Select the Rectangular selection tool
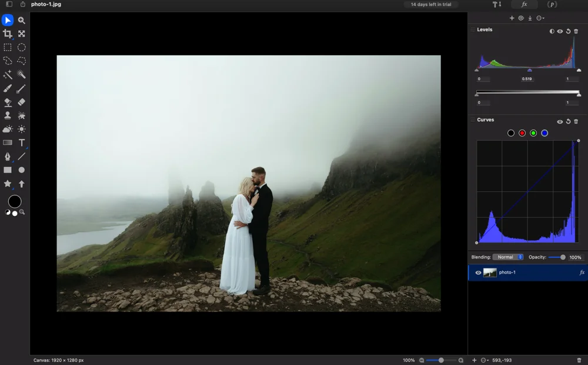Viewport: 588px width, 365px height. tap(8, 47)
